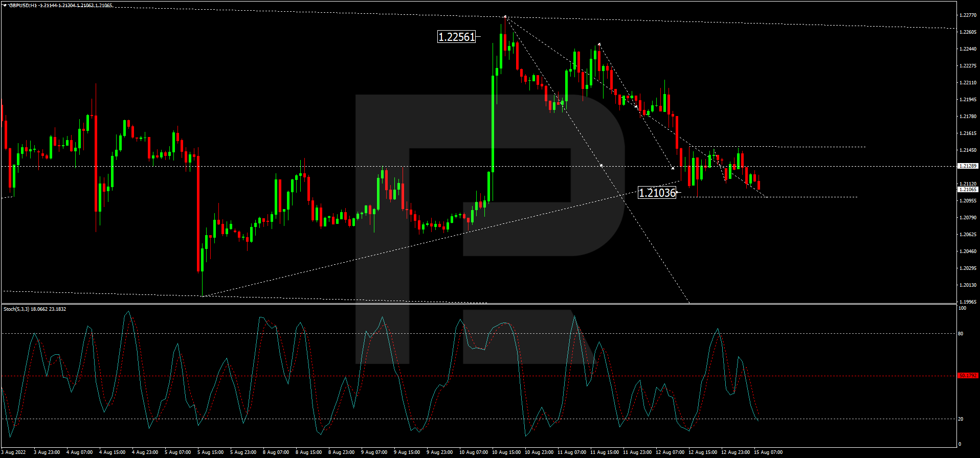The width and height of the screenshot is (980, 458).
Task: Click the 10 Aug 07:00 time label
Action: point(474,452)
